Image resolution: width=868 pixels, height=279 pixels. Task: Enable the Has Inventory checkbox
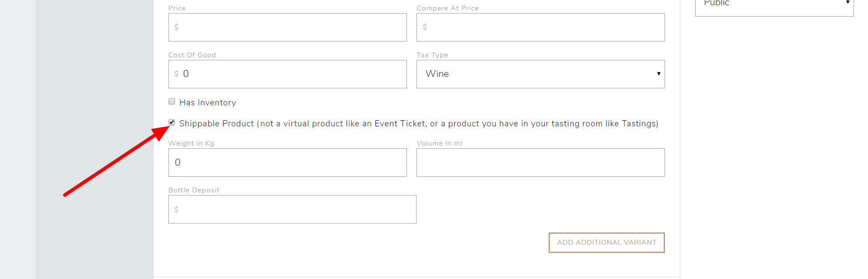171,101
